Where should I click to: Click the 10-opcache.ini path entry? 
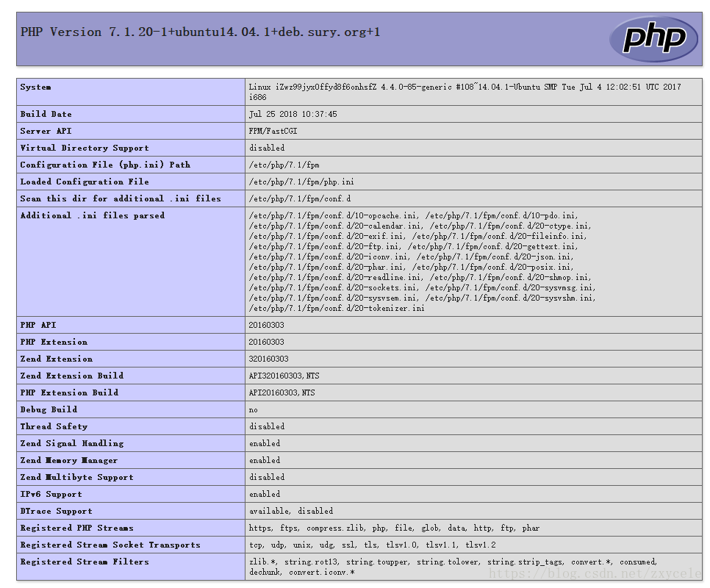click(x=334, y=215)
